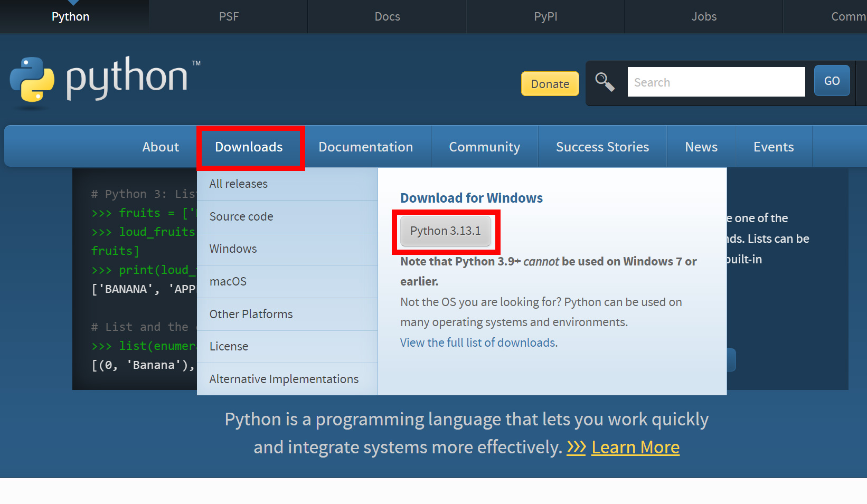Click the Learn More link

click(x=635, y=447)
